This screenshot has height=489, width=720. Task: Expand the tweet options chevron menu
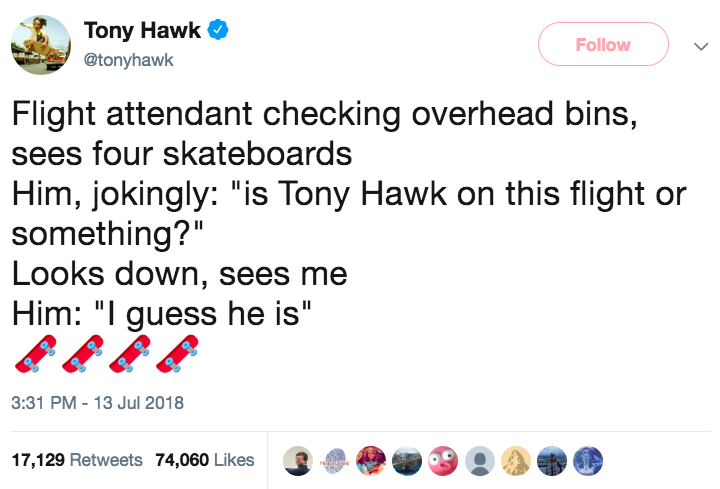(x=701, y=46)
